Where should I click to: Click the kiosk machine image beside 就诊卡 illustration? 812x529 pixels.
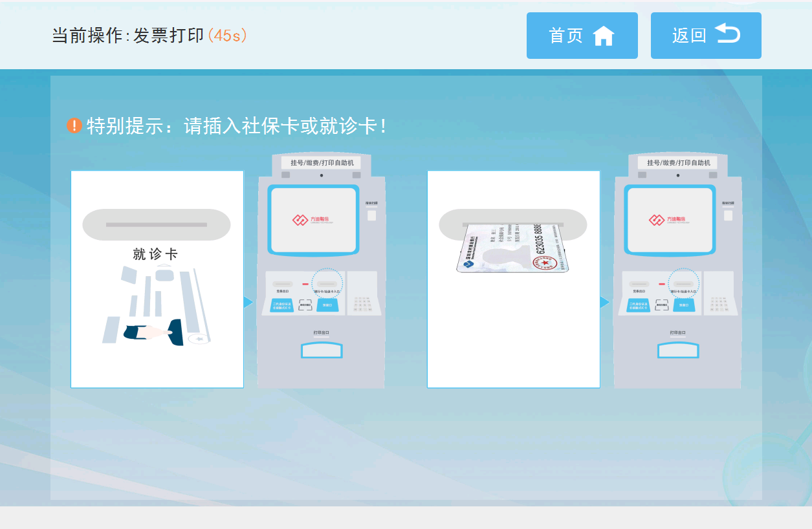coord(321,270)
